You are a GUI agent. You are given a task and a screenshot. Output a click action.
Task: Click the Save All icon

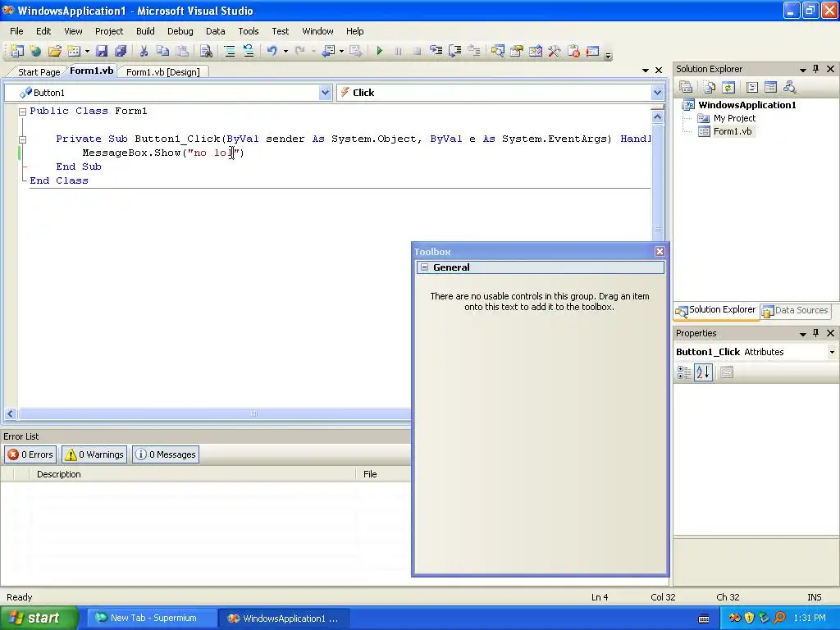click(x=121, y=51)
